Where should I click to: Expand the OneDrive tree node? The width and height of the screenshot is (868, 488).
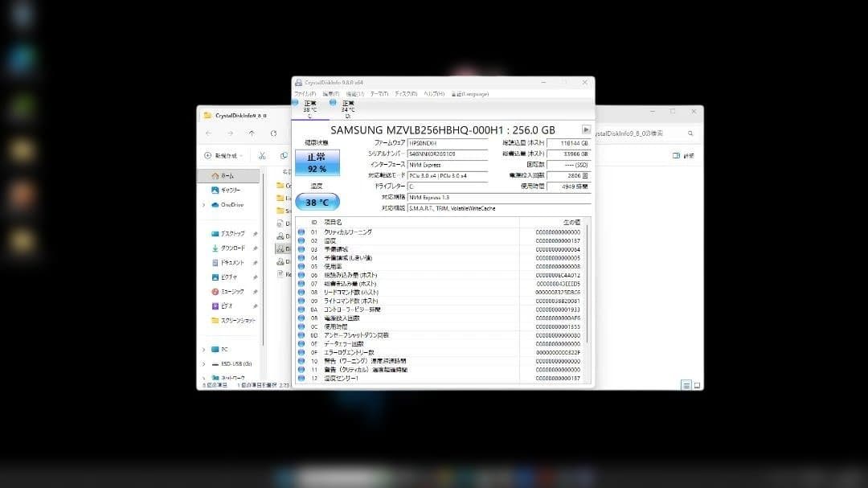coord(203,205)
